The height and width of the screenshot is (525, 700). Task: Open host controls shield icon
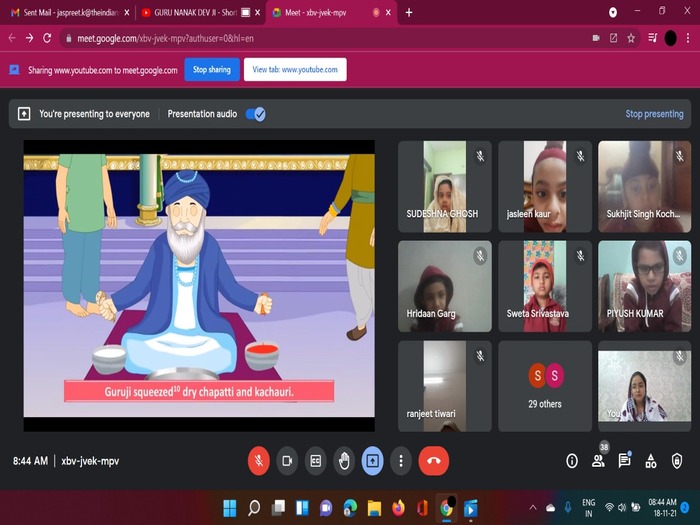click(x=677, y=461)
